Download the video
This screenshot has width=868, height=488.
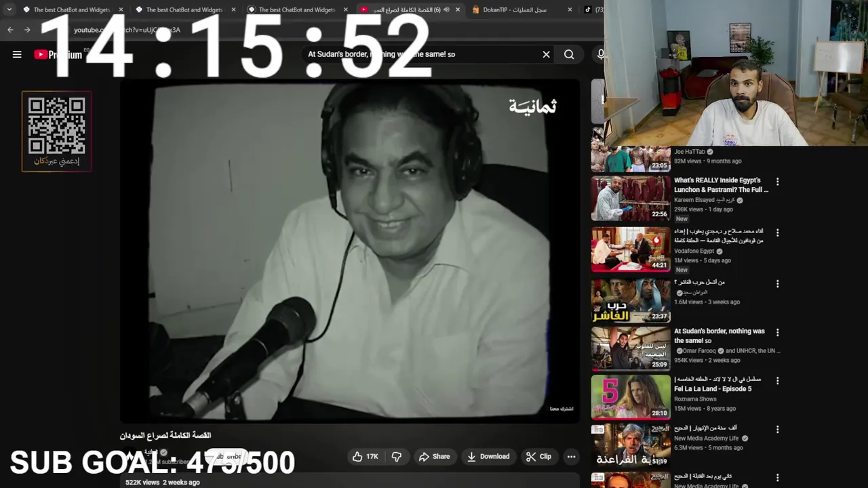point(488,457)
